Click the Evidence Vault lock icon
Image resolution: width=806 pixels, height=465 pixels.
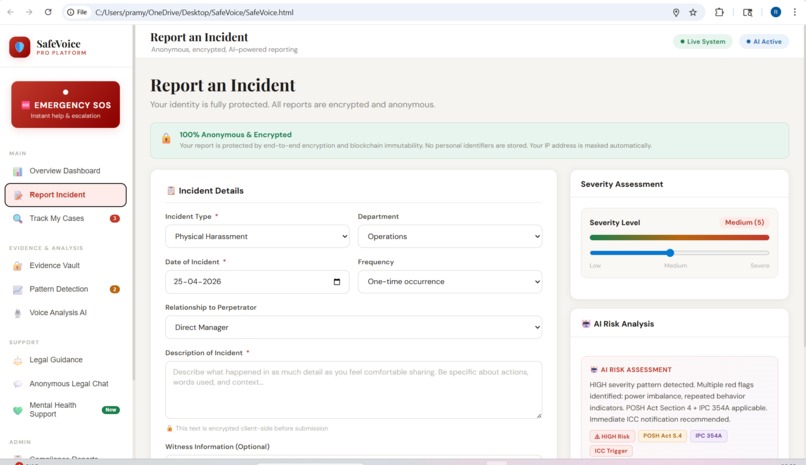pos(17,266)
